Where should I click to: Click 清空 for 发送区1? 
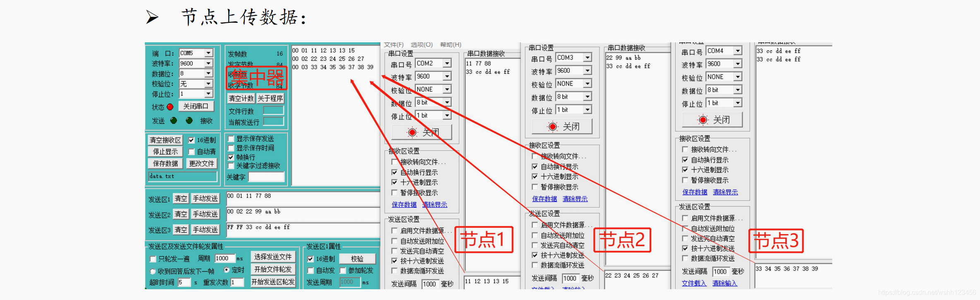pyautogui.click(x=181, y=198)
